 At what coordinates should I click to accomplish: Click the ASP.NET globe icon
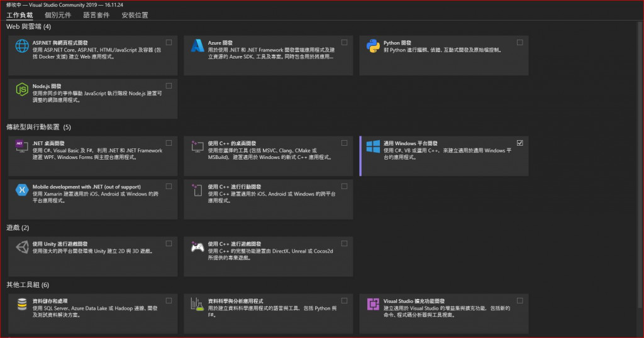tap(22, 46)
